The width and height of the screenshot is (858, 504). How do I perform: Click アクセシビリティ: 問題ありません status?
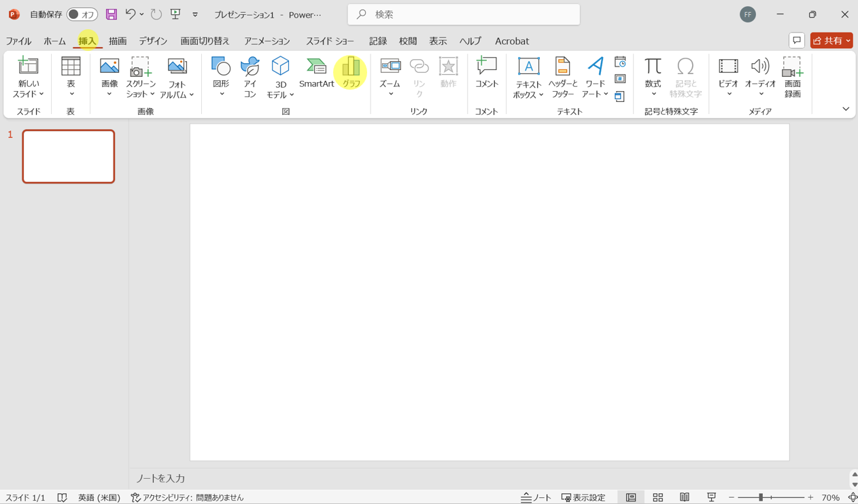(x=187, y=497)
